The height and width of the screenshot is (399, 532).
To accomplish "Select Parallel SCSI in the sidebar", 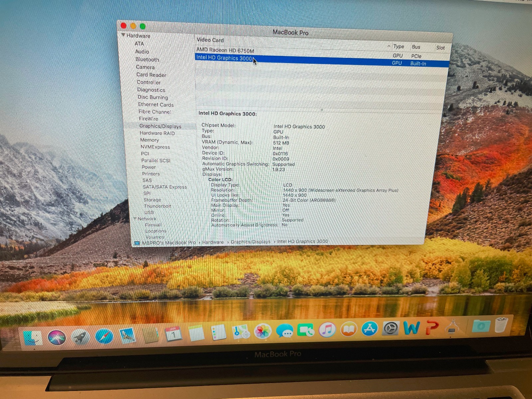I will pyautogui.click(x=156, y=161).
